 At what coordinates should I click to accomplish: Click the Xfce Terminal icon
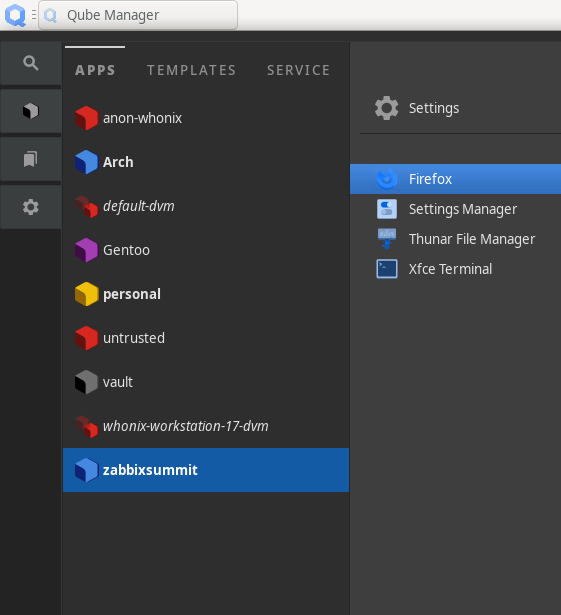point(387,269)
